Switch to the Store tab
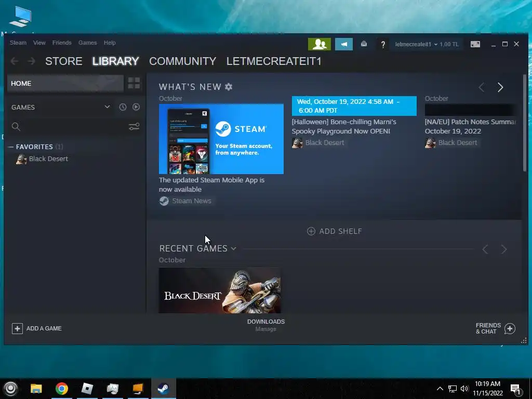The height and width of the screenshot is (399, 532). tap(64, 61)
